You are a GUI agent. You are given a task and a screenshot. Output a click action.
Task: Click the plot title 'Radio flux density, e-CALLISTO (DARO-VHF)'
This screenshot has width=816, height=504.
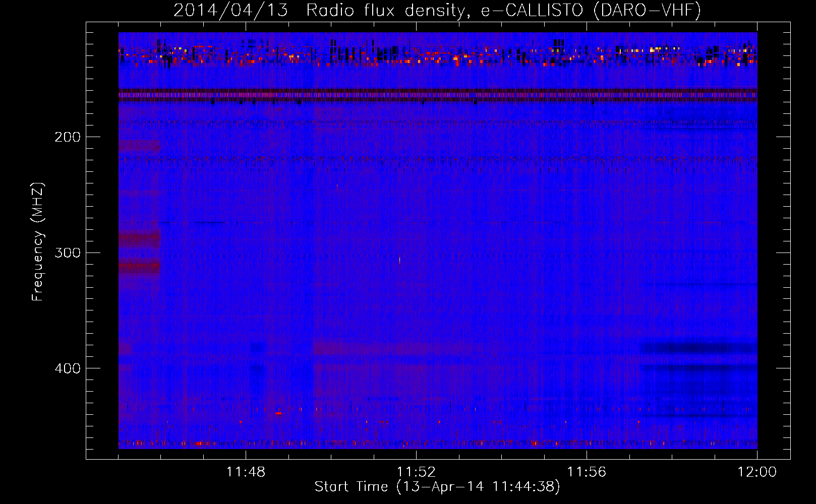click(503, 10)
